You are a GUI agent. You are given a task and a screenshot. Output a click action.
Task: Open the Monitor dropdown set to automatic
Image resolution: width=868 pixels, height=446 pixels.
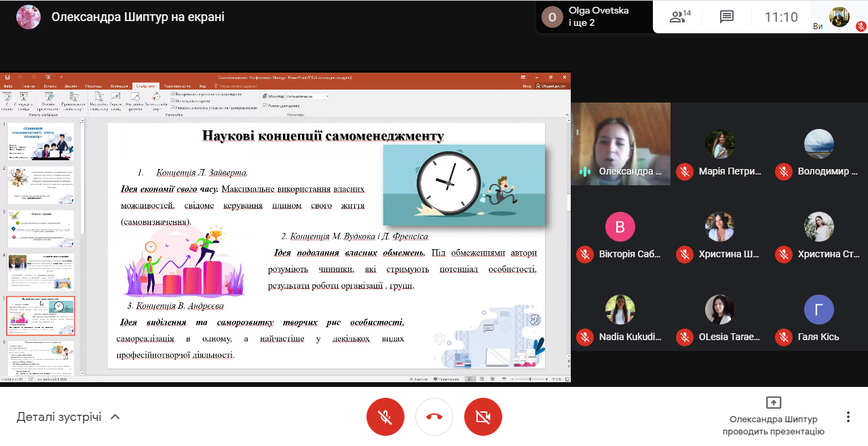click(307, 96)
